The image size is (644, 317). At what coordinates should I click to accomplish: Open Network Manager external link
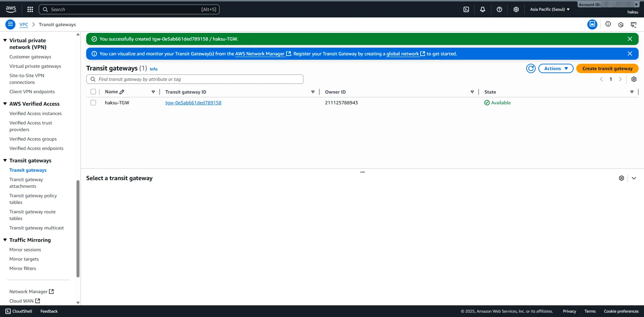32,292
